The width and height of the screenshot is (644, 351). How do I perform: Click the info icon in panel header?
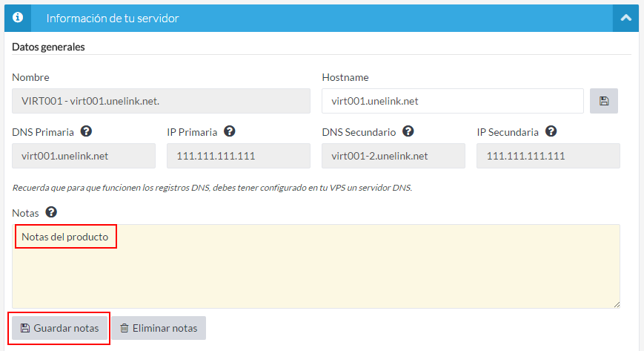click(x=19, y=18)
